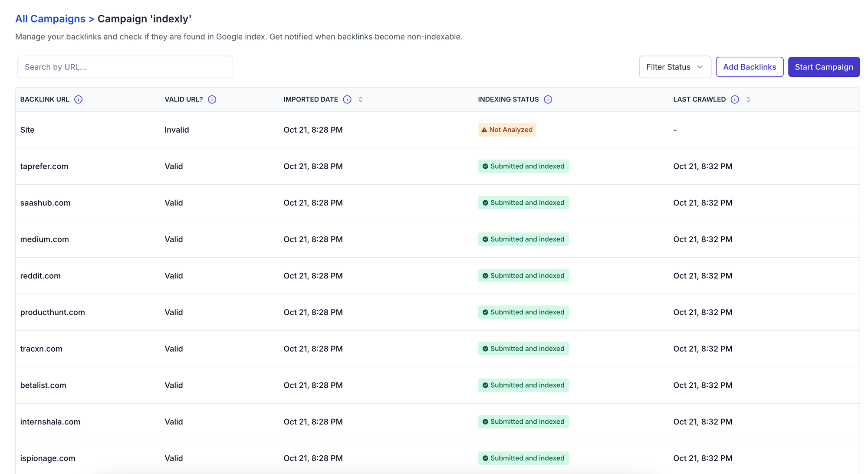Click info icon beside Indexing Status header
868x474 pixels.
(548, 99)
